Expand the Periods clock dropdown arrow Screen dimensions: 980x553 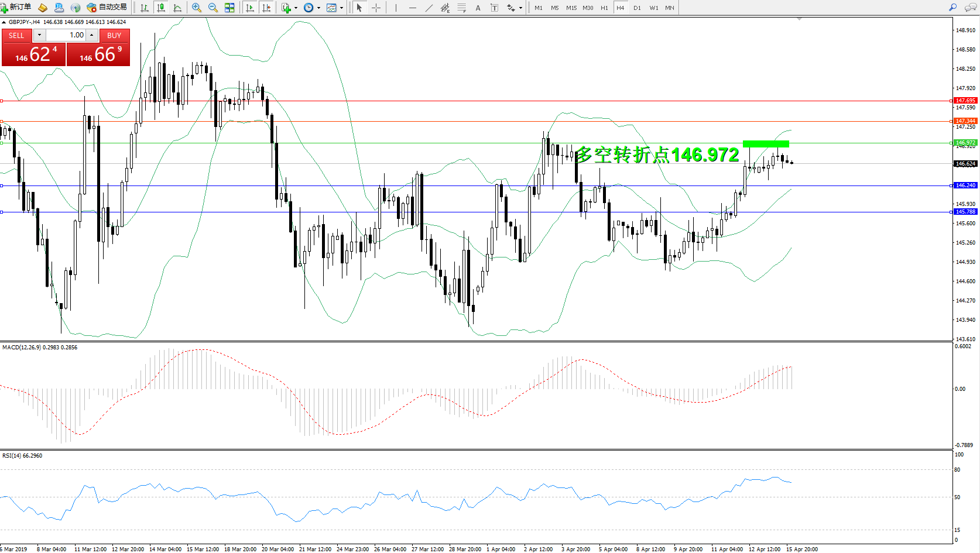click(x=318, y=8)
